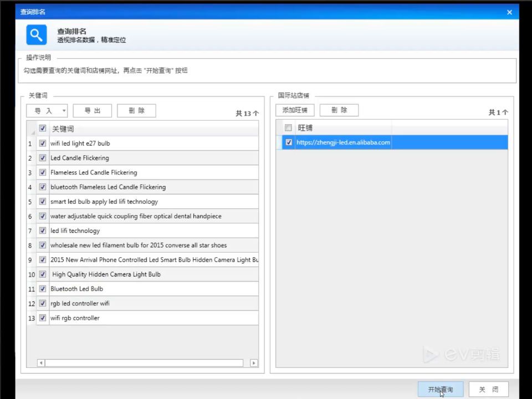Image resolution: width=532 pixels, height=399 pixels.
Task: Select row 'rgb led controller wifi'
Action: (142, 303)
